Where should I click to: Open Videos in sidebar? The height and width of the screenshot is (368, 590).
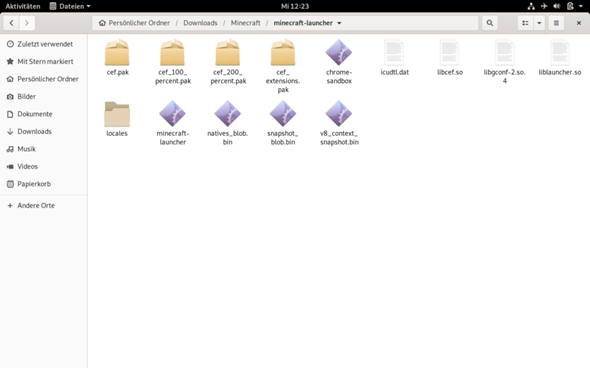44,166
